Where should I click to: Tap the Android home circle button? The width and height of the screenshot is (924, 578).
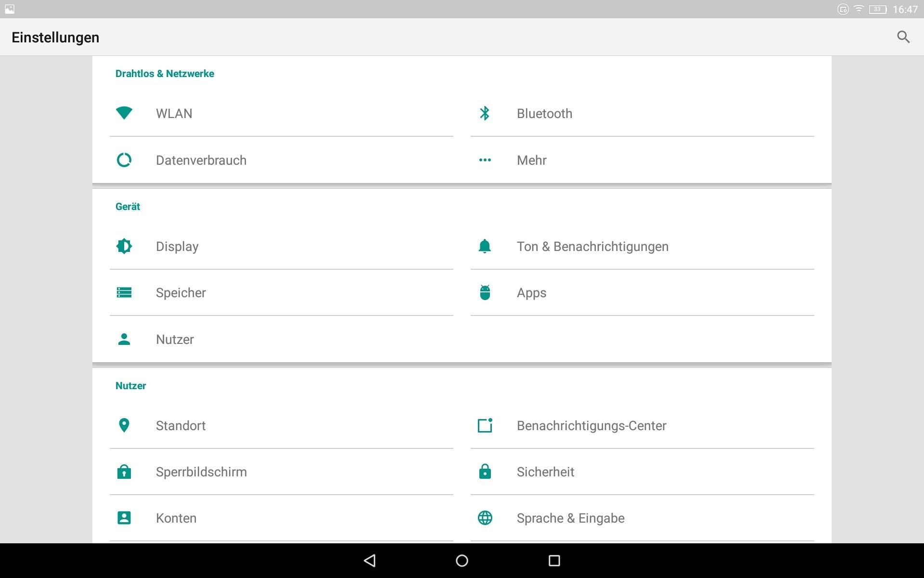point(462,561)
